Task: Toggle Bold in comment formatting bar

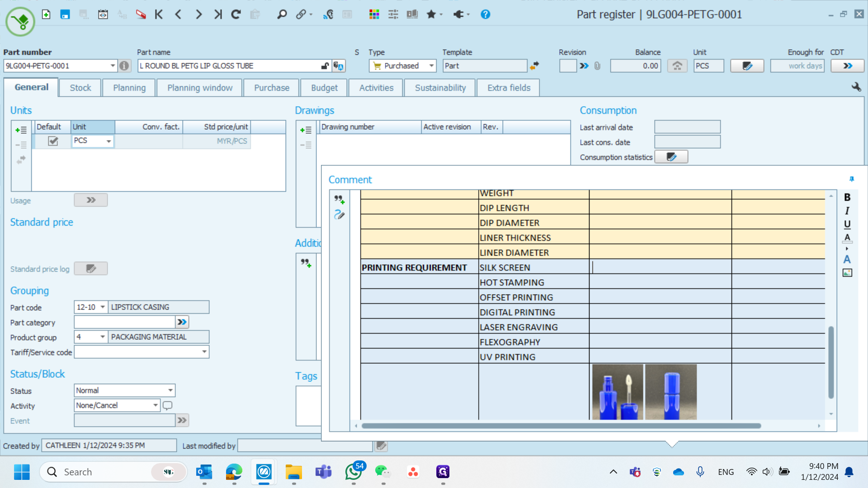Action: tap(847, 197)
